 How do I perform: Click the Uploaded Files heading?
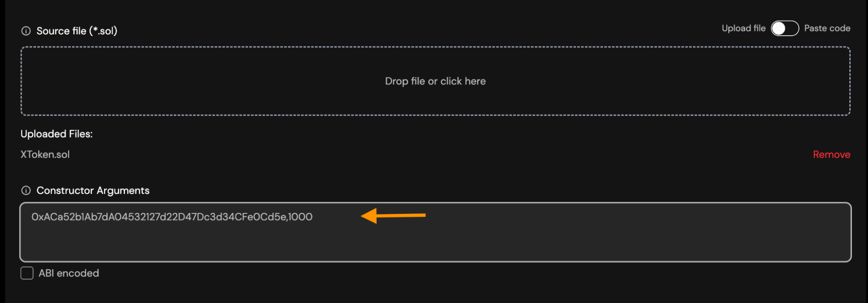tap(56, 134)
